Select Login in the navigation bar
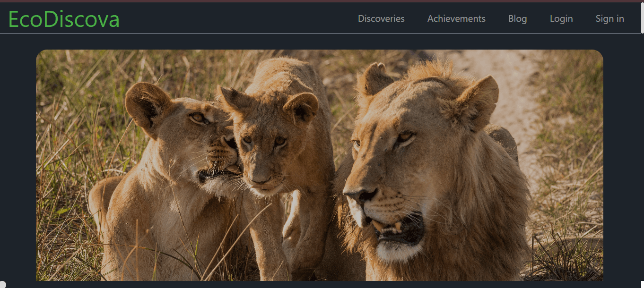Viewport: 644px width, 288px height. [561, 19]
